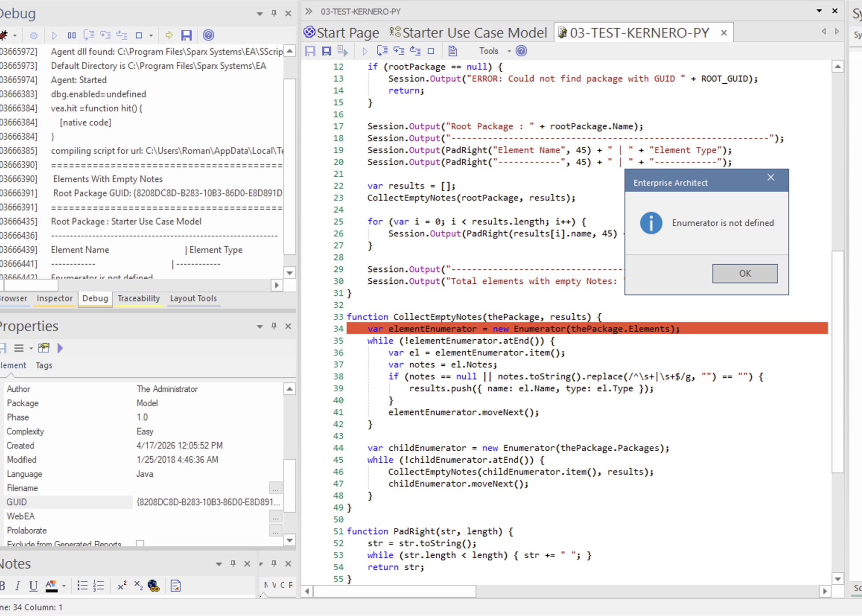Click OK in Enterprise Architect dialog

coord(745,273)
